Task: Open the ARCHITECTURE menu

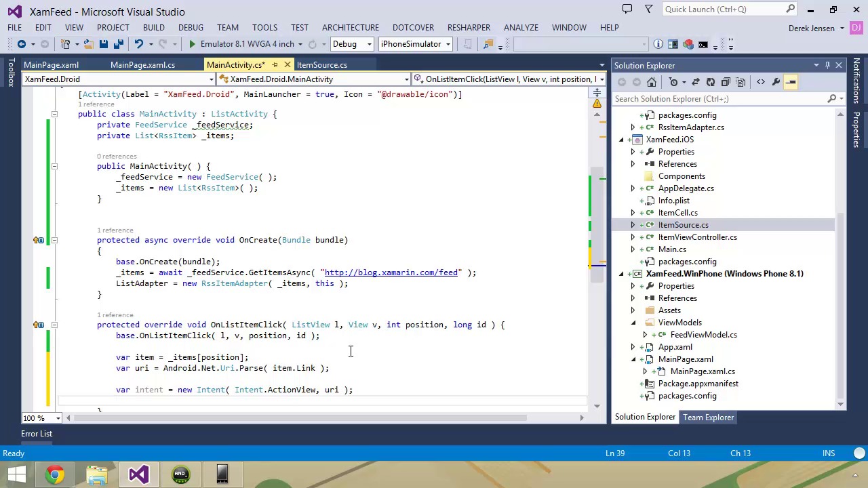Action: click(x=351, y=28)
